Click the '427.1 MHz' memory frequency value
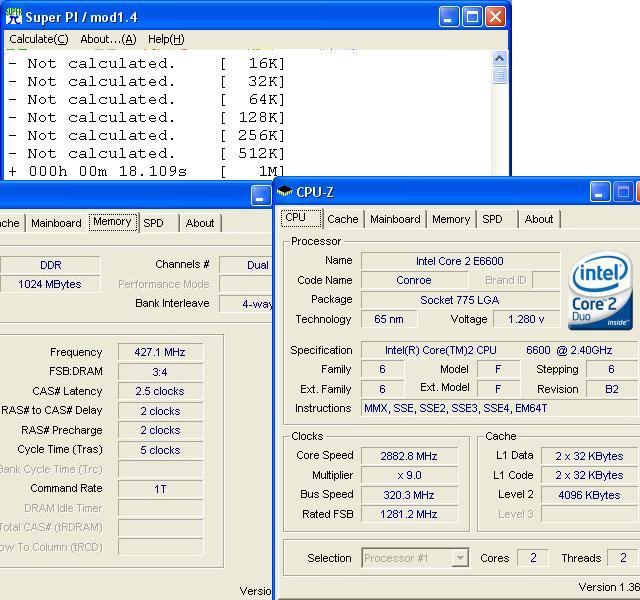This screenshot has width=640, height=600. coord(160,352)
